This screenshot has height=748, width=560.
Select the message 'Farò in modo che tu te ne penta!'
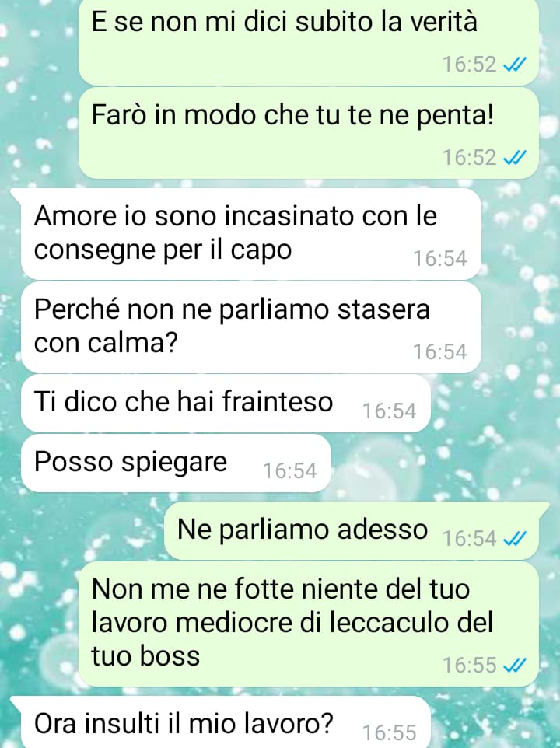pos(309,133)
